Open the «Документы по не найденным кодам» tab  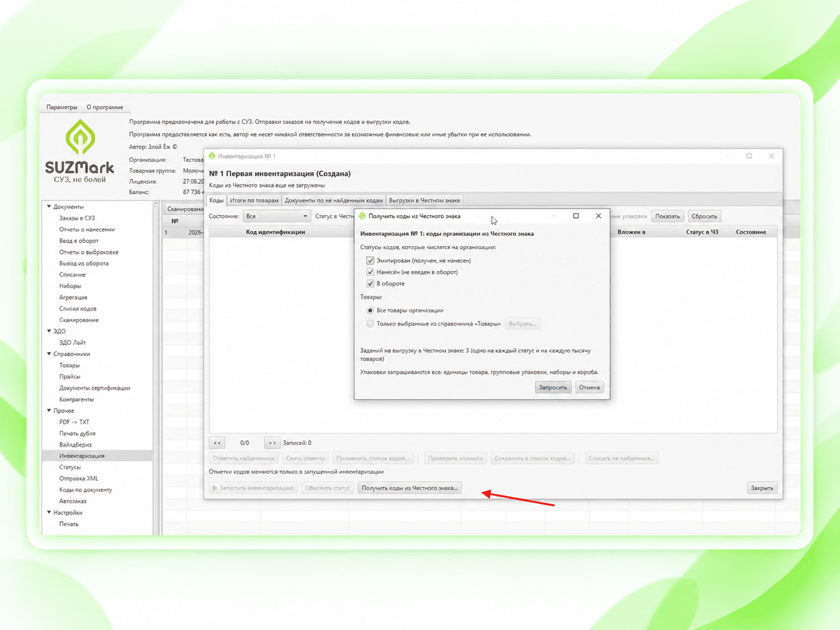tap(334, 201)
